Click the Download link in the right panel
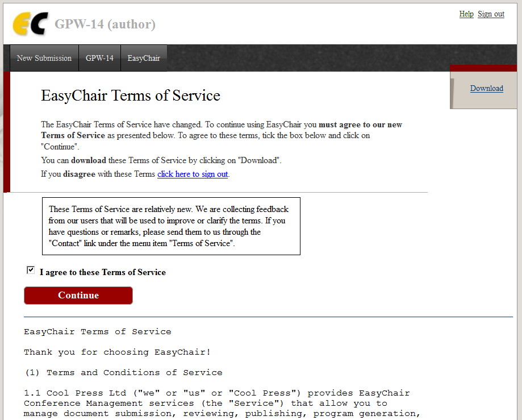The height and width of the screenshot is (420, 522). pos(486,89)
